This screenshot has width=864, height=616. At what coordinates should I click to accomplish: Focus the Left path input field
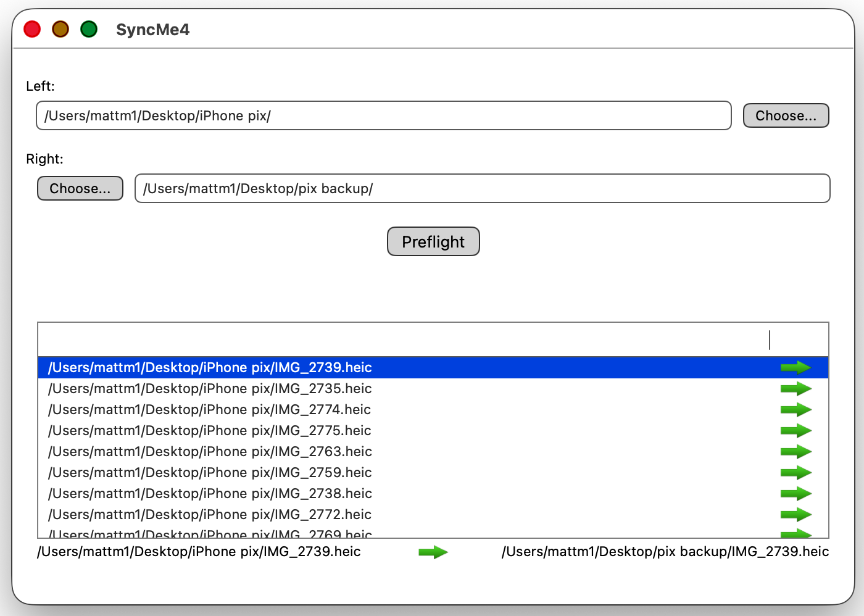(383, 116)
